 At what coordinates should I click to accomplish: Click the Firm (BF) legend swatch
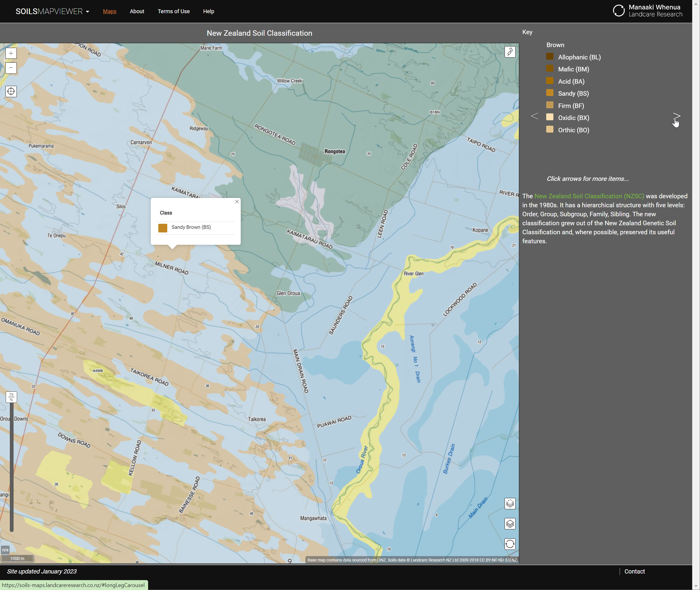(x=550, y=105)
